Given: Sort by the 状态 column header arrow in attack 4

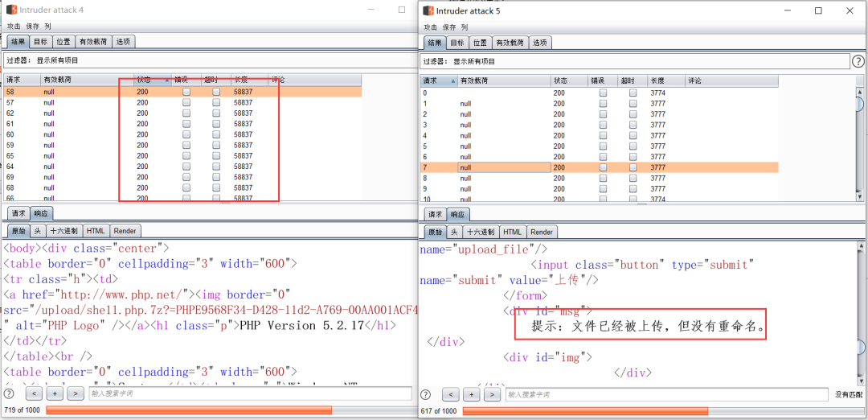Looking at the screenshot, I should [x=167, y=80].
